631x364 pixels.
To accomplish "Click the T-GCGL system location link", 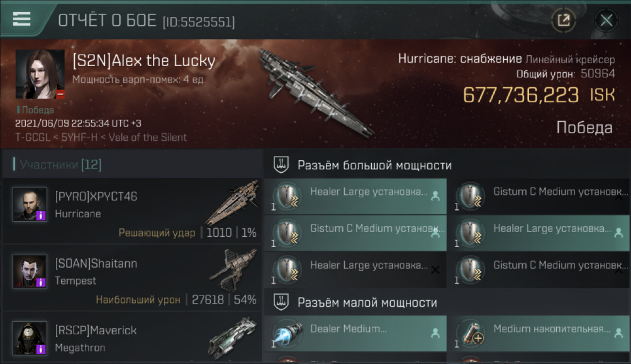I will click(32, 137).
